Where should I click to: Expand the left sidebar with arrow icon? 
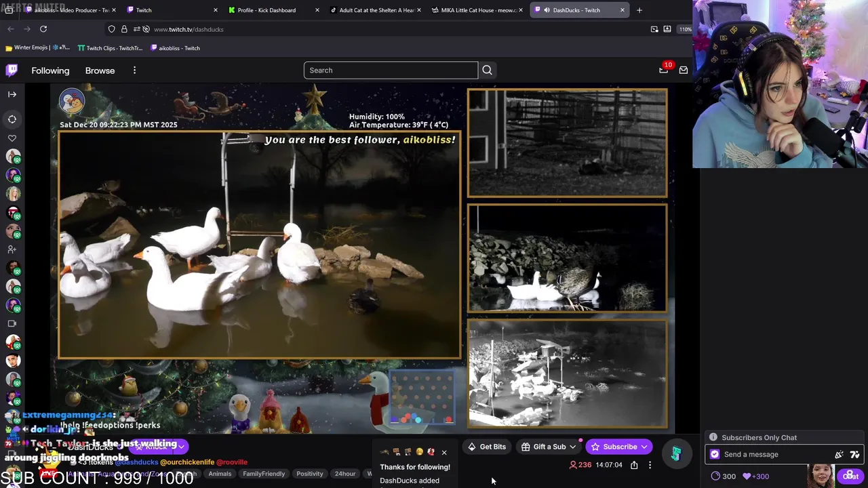[x=12, y=94]
